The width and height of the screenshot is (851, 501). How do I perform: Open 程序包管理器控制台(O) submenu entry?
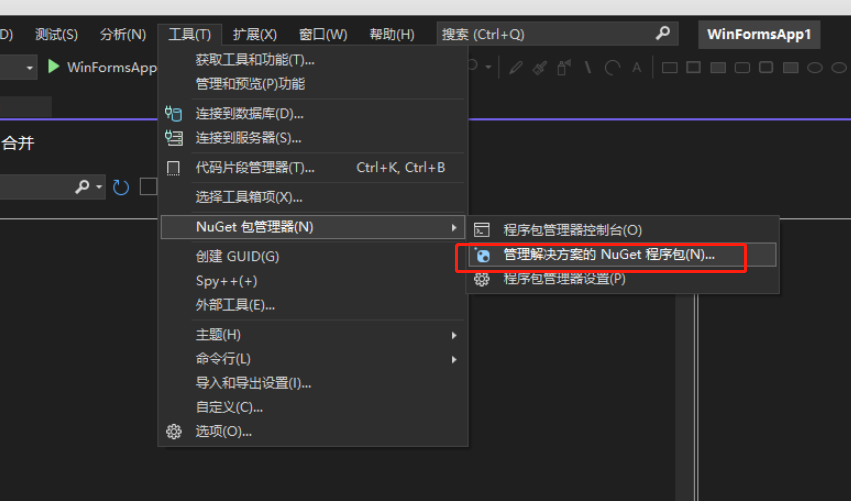623,230
